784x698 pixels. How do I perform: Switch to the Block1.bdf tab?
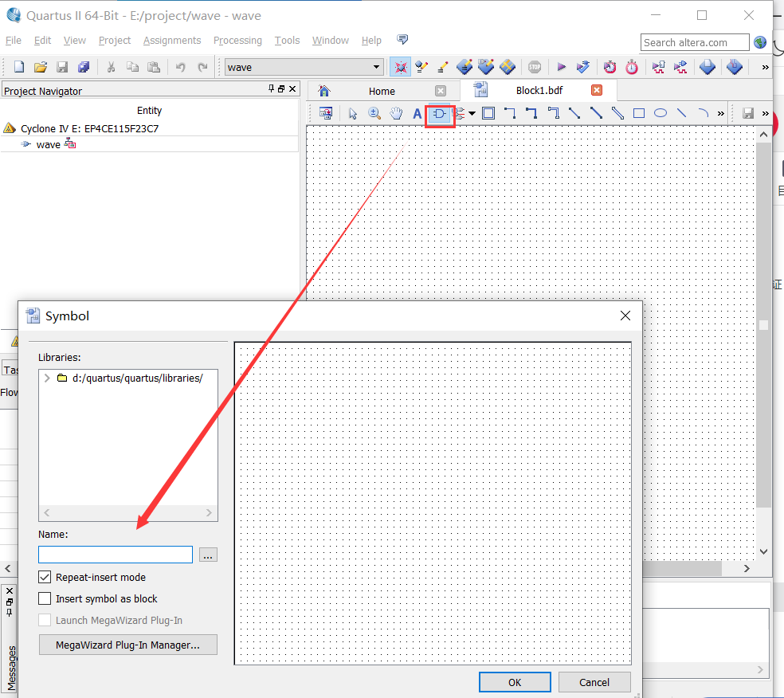click(x=539, y=91)
